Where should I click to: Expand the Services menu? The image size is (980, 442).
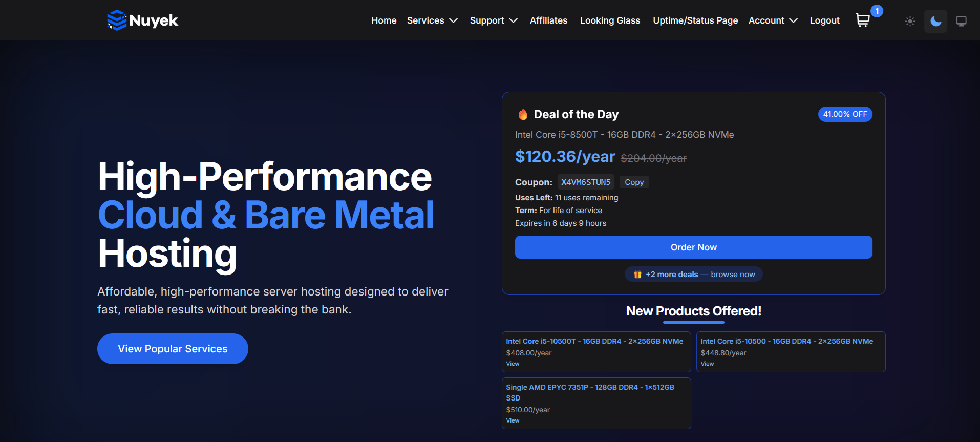(x=432, y=20)
